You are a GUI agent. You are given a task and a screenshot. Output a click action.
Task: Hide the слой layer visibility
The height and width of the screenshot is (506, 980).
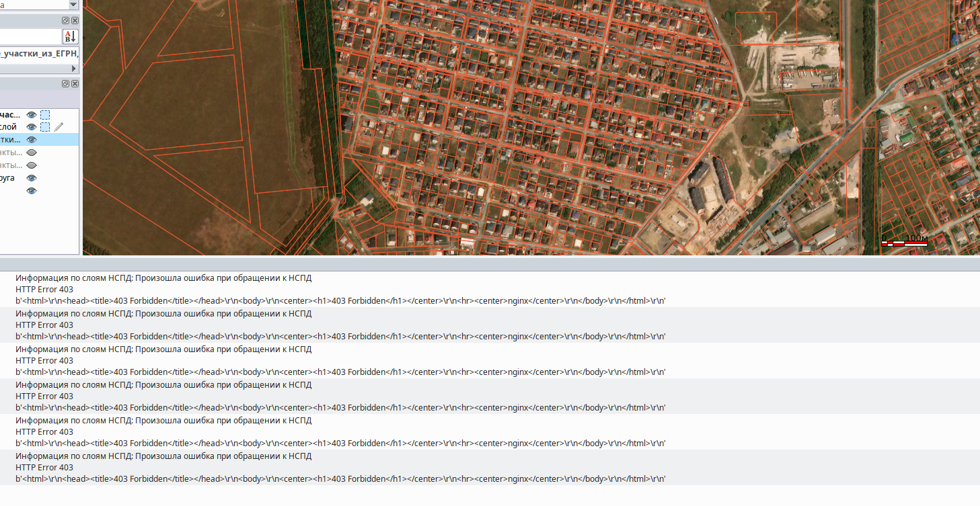coord(31,126)
